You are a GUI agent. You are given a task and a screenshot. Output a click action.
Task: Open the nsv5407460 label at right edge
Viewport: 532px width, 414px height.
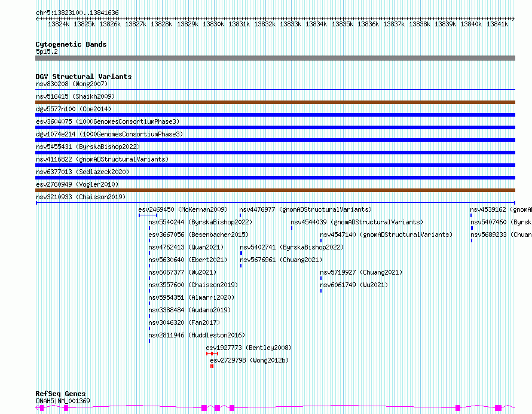(x=501, y=222)
